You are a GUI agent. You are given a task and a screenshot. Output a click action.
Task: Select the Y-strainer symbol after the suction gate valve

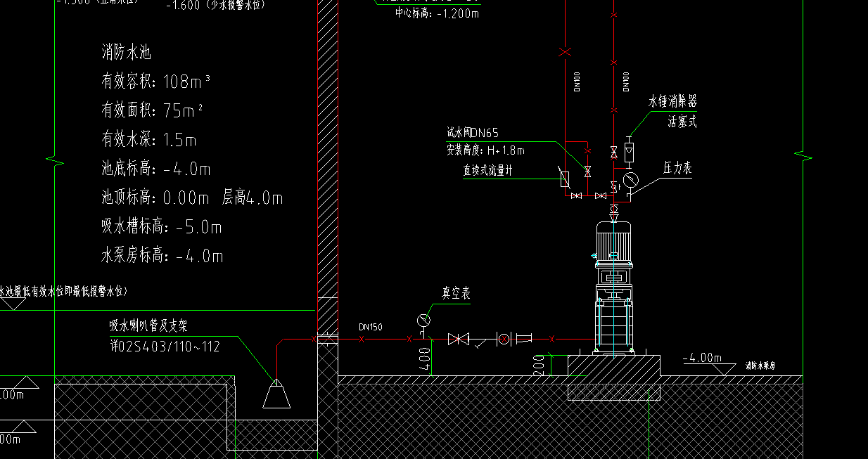(x=479, y=343)
